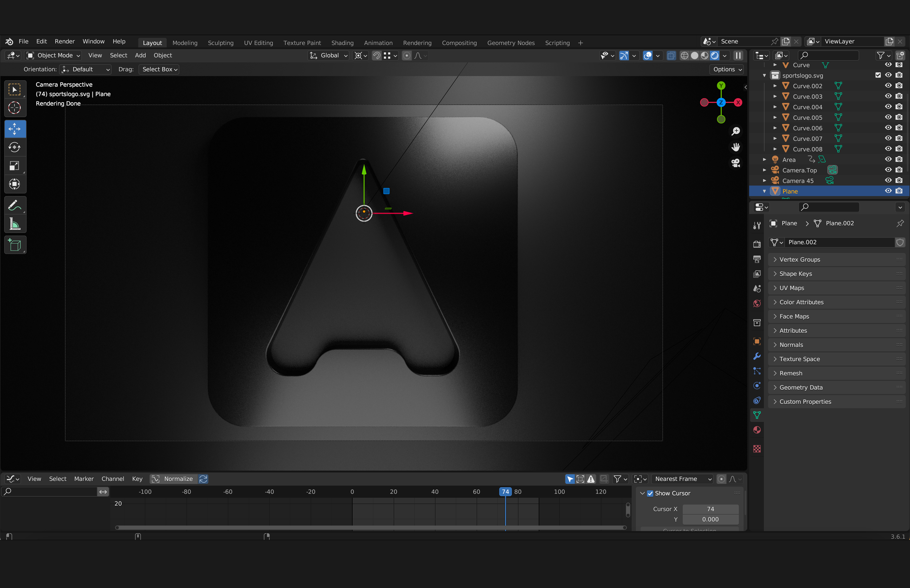Activate the 3D Cursor tool
910x588 pixels.
tap(15, 108)
